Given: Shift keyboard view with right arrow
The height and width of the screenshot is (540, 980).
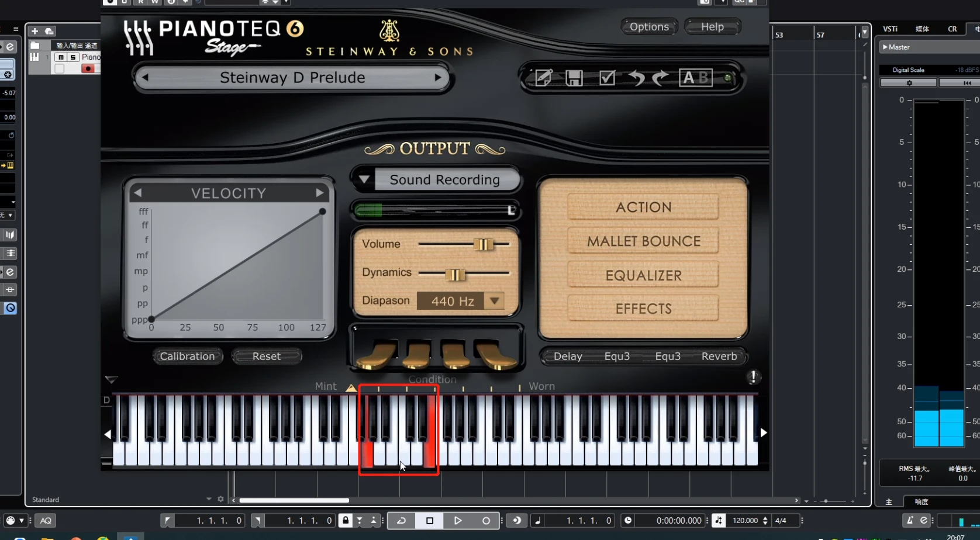Looking at the screenshot, I should 763,432.
